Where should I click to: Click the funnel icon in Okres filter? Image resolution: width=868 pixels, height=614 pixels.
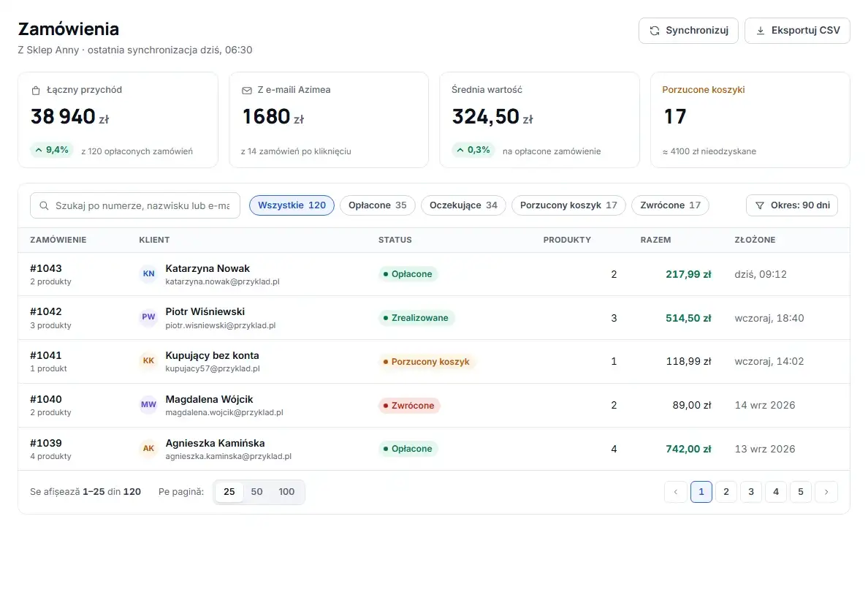(760, 205)
